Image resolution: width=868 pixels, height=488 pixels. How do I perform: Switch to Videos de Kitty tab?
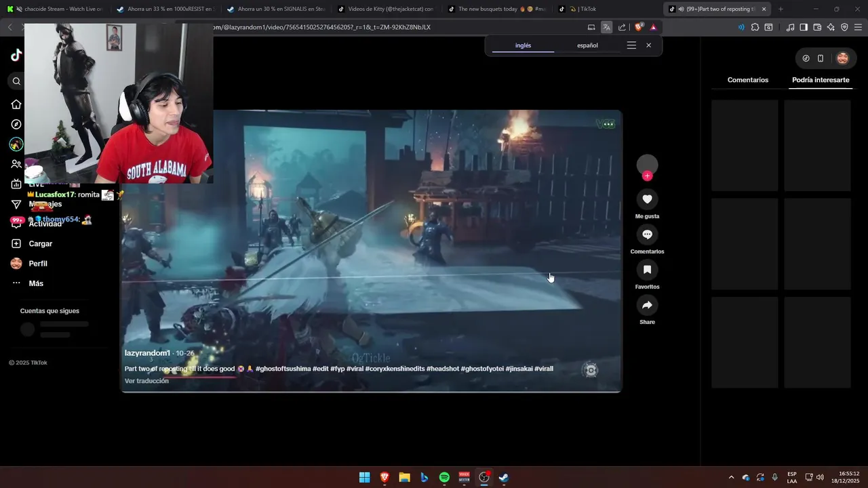(x=385, y=9)
